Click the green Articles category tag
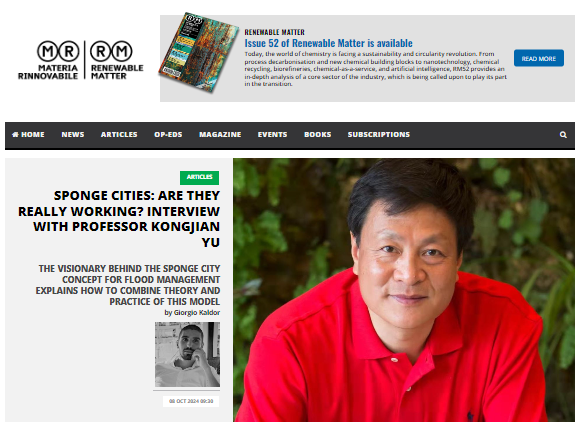Image resolution: width=580 pixels, height=427 pixels. (199, 177)
